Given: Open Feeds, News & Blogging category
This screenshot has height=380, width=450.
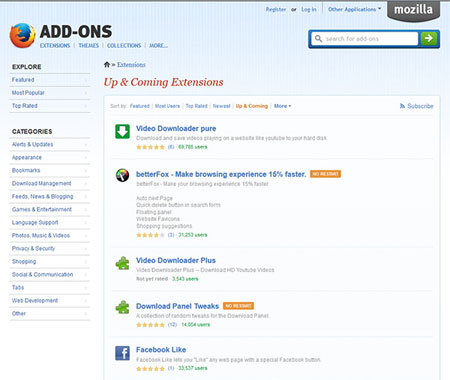Looking at the screenshot, I should pyautogui.click(x=50, y=197).
